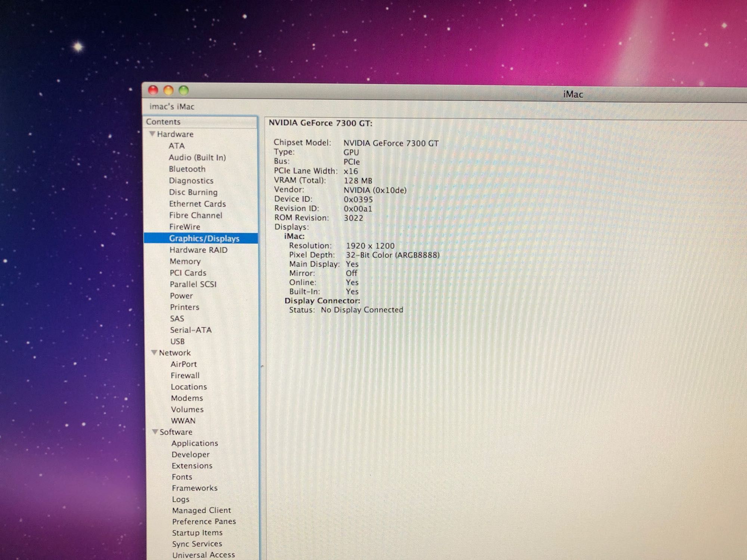Select Parallel SCSI entry
Screen dimensions: 747x560
(x=193, y=284)
